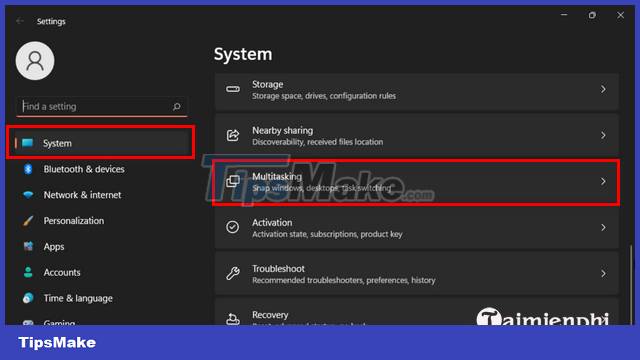Open Nearby sharing settings

click(x=417, y=136)
